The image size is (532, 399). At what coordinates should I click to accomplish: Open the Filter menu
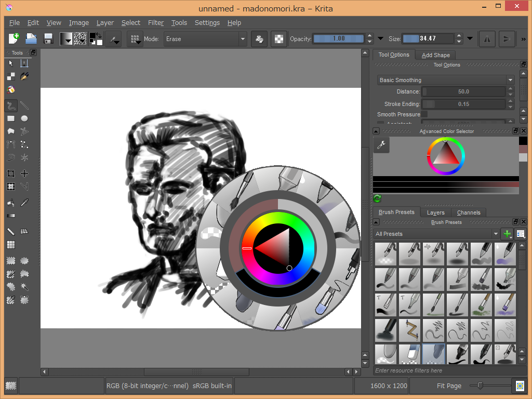click(x=156, y=23)
